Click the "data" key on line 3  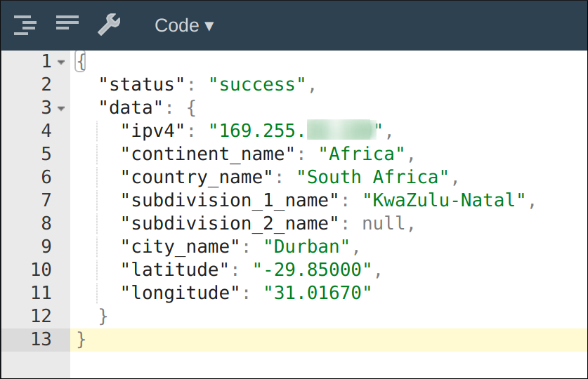pos(131,107)
